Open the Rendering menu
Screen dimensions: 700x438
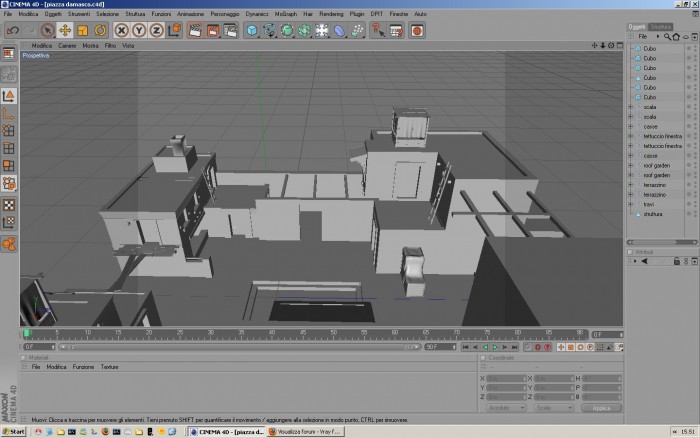point(331,14)
